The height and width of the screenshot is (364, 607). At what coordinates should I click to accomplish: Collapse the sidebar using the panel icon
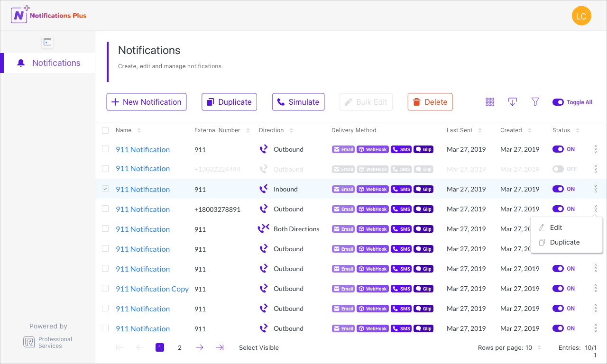(x=47, y=42)
